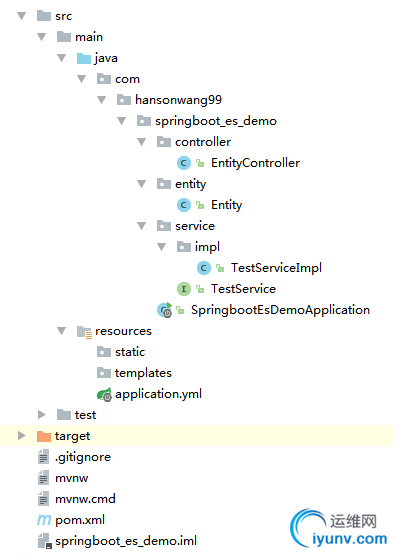Click the file icon of springboot_es_demo.iml
The height and width of the screenshot is (555, 393).
(45, 541)
